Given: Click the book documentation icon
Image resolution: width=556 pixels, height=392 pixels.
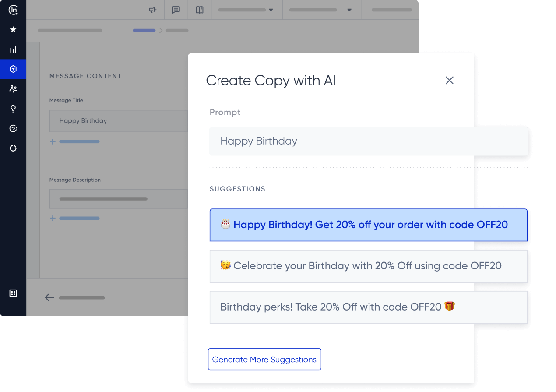Looking at the screenshot, I should (x=200, y=10).
